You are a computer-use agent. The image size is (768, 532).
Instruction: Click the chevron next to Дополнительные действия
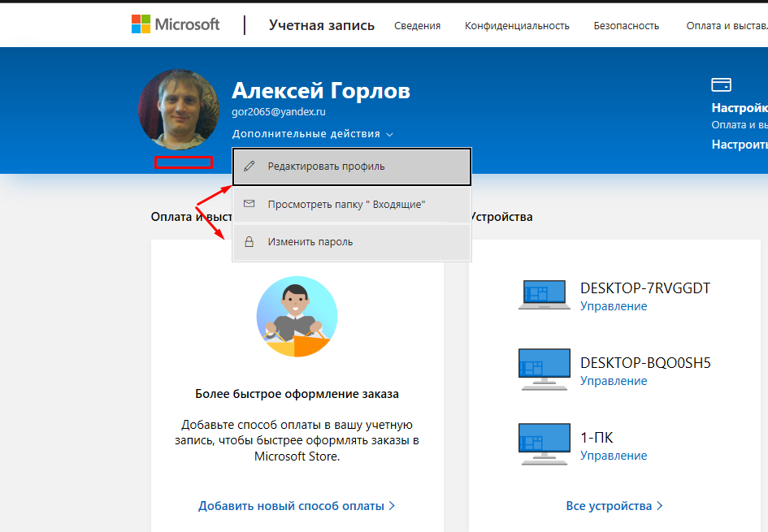[389, 134]
